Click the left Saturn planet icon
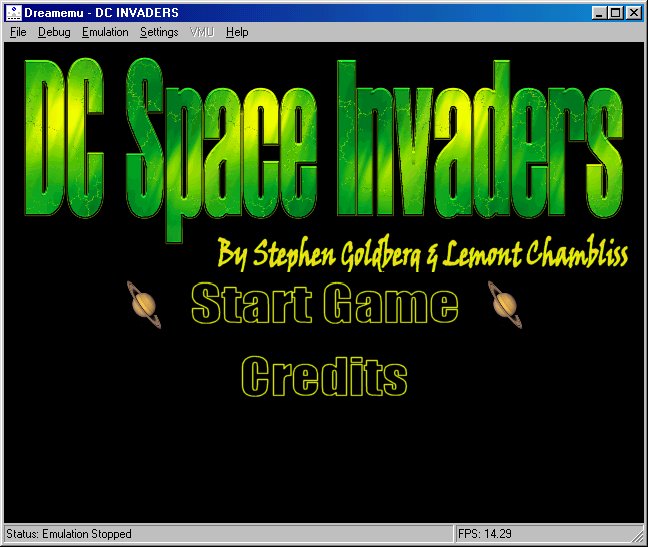 click(x=144, y=305)
